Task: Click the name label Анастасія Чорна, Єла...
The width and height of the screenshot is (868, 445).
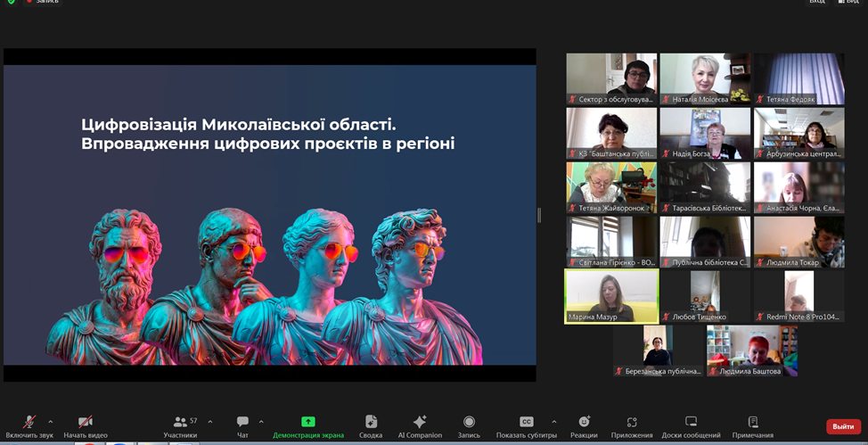Action: click(802, 209)
